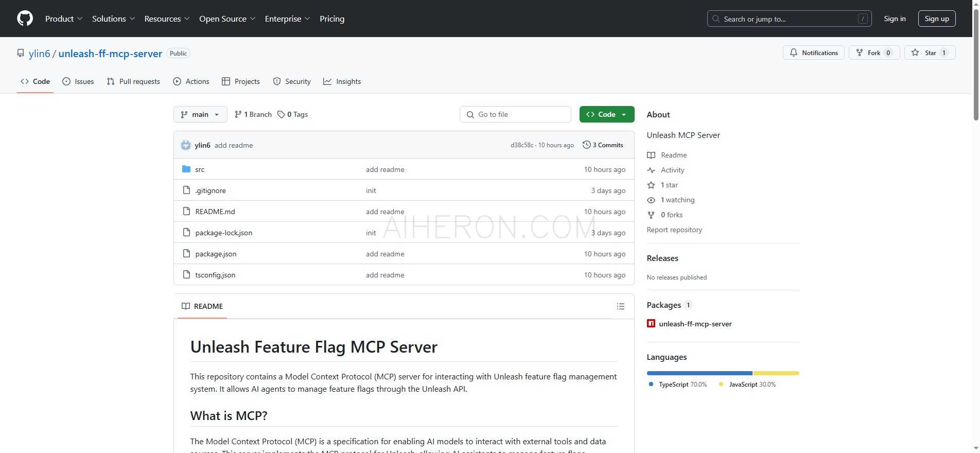
Task: Open the unleash-ff-mcp-server repository link
Action: tap(110, 54)
